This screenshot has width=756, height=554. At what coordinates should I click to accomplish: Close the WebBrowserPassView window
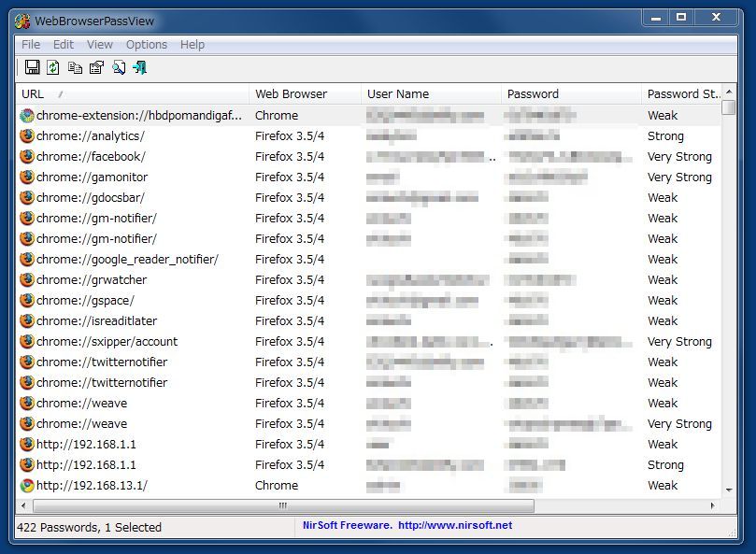[716, 18]
